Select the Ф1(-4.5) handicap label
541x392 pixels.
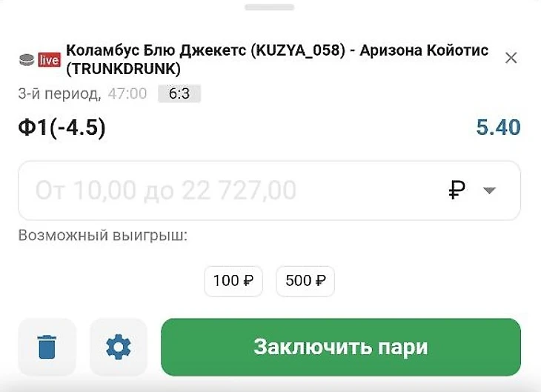pos(62,128)
